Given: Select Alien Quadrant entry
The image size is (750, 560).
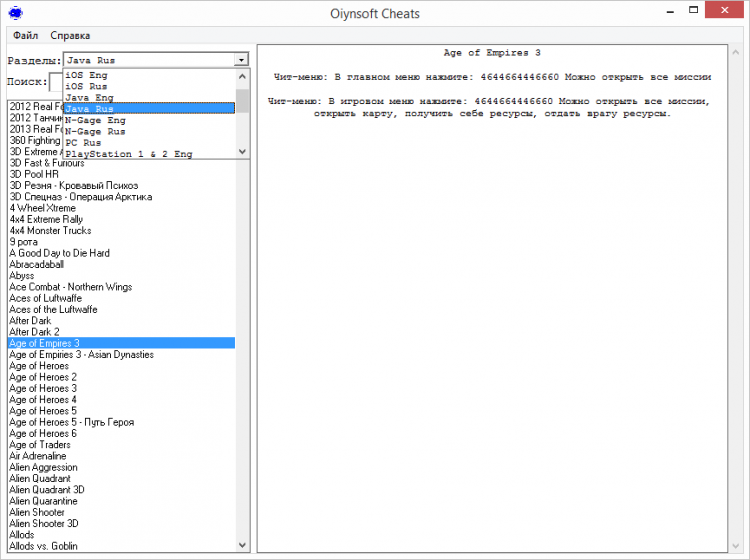Looking at the screenshot, I should click(122, 478).
